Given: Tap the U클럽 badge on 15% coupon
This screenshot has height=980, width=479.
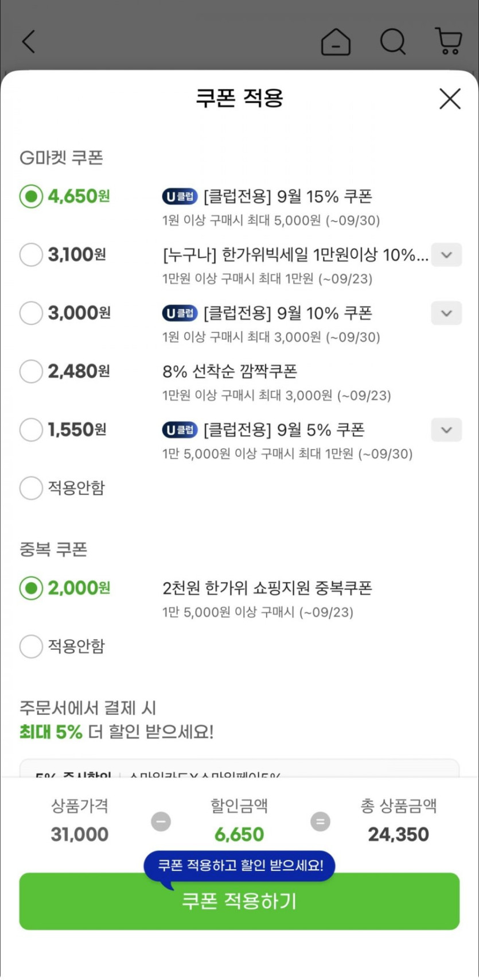Looking at the screenshot, I should (x=180, y=197).
